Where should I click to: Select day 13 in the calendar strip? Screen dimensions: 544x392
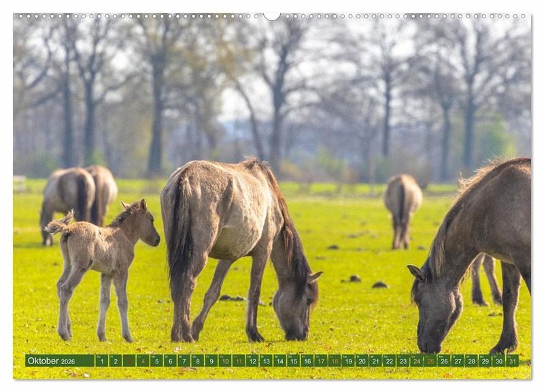point(266,361)
